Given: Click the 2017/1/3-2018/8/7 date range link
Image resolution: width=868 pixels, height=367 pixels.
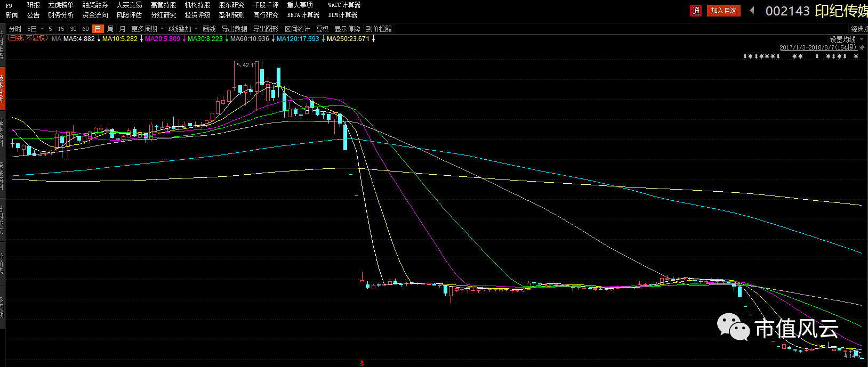Looking at the screenshot, I should tap(818, 47).
